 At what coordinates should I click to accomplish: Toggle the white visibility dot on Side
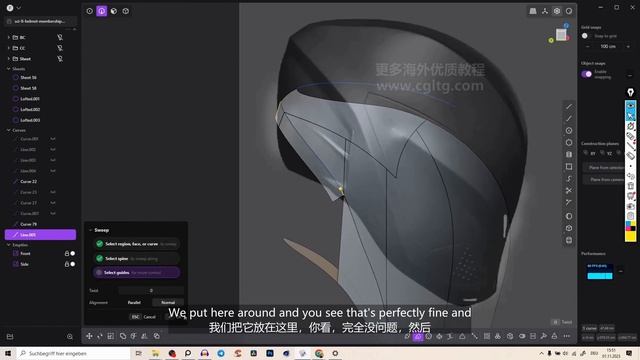(x=73, y=264)
